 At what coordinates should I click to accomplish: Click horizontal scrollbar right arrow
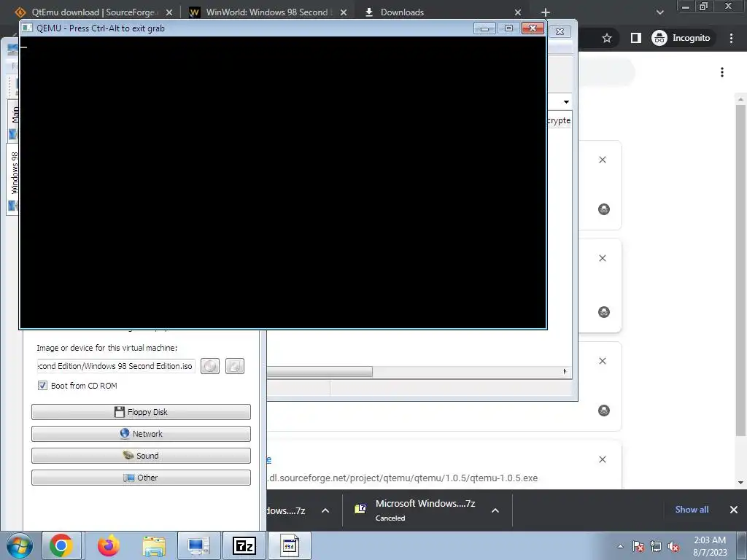[x=565, y=371]
